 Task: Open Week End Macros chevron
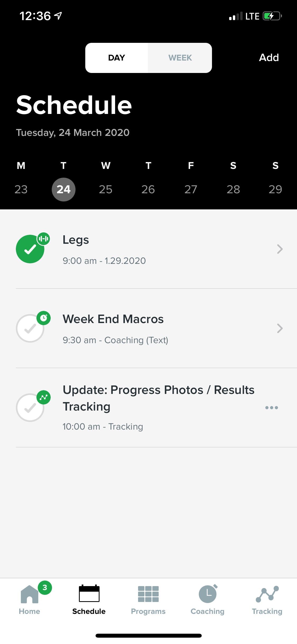pyautogui.click(x=280, y=328)
